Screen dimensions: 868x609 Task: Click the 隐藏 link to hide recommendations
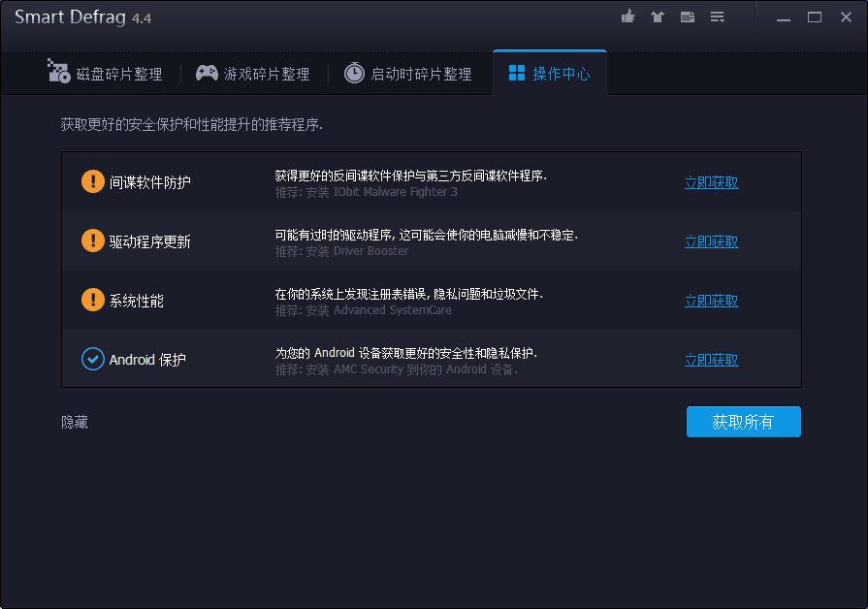point(73,422)
